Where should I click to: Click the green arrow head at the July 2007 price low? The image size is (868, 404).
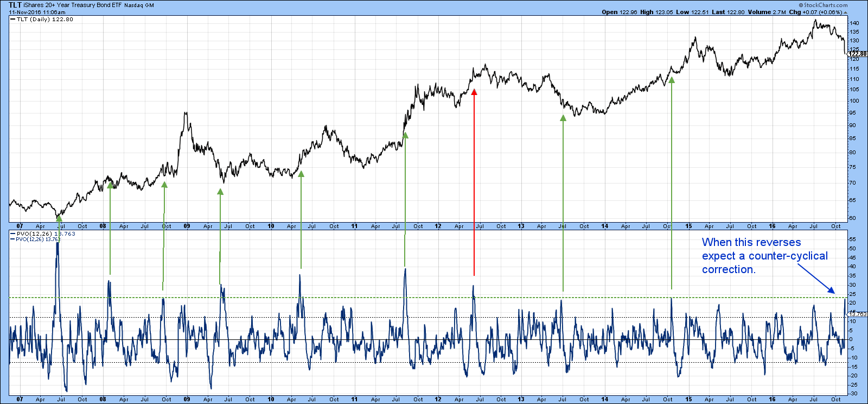(x=59, y=218)
